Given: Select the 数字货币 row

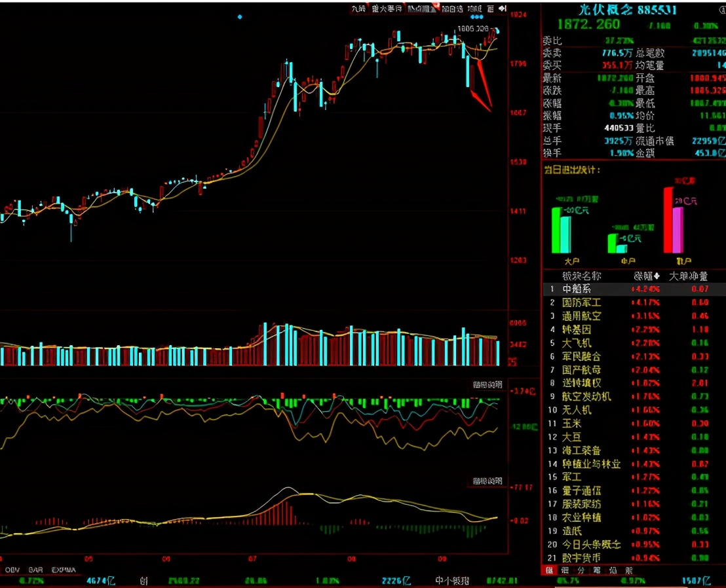Looking at the screenshot, I should pos(634,558).
